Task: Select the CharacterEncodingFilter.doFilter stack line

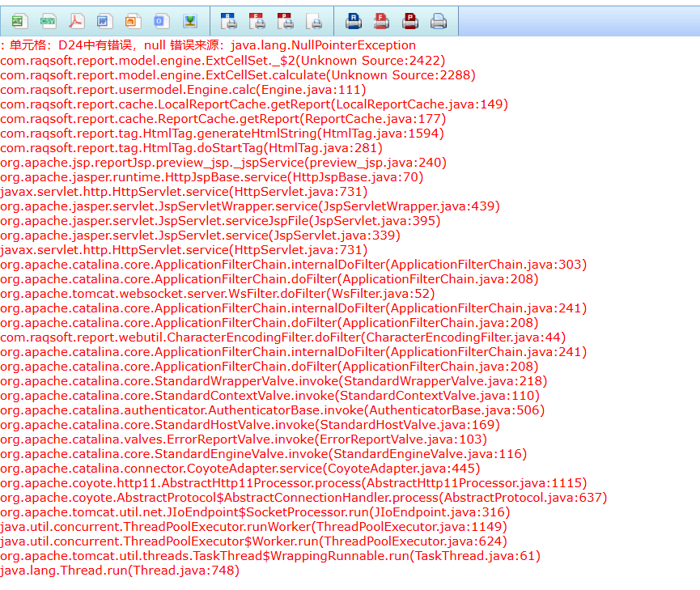Action: point(283,337)
